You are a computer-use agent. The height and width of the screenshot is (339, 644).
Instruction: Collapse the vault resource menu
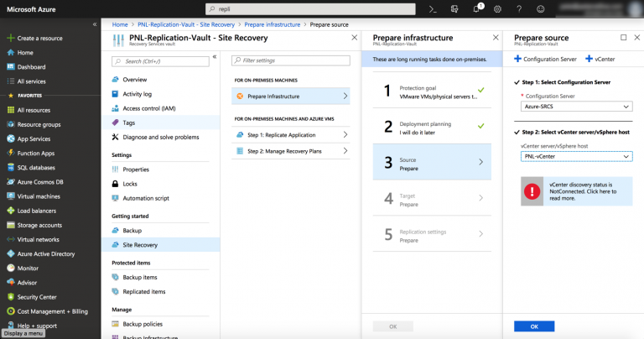215,57
